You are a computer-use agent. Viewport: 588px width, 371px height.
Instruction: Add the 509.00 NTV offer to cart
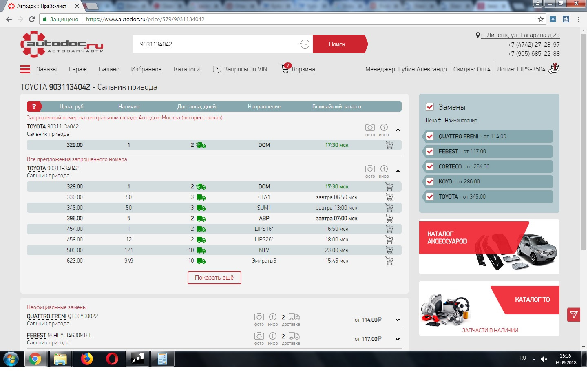coord(389,250)
